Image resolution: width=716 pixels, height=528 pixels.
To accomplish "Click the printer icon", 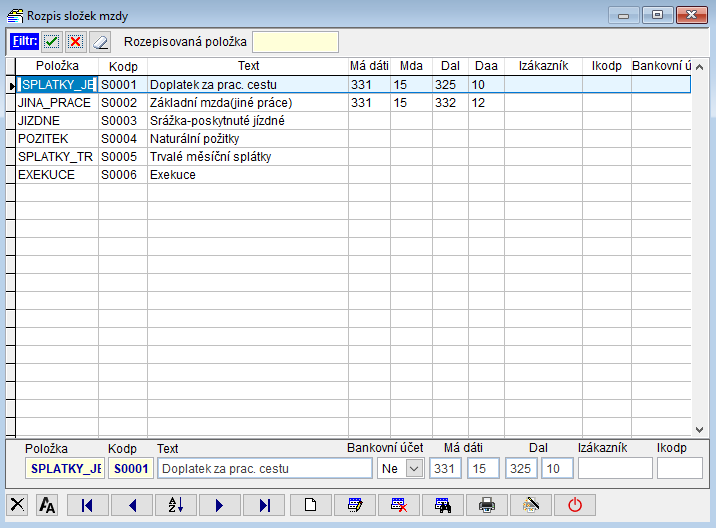I will [487, 505].
